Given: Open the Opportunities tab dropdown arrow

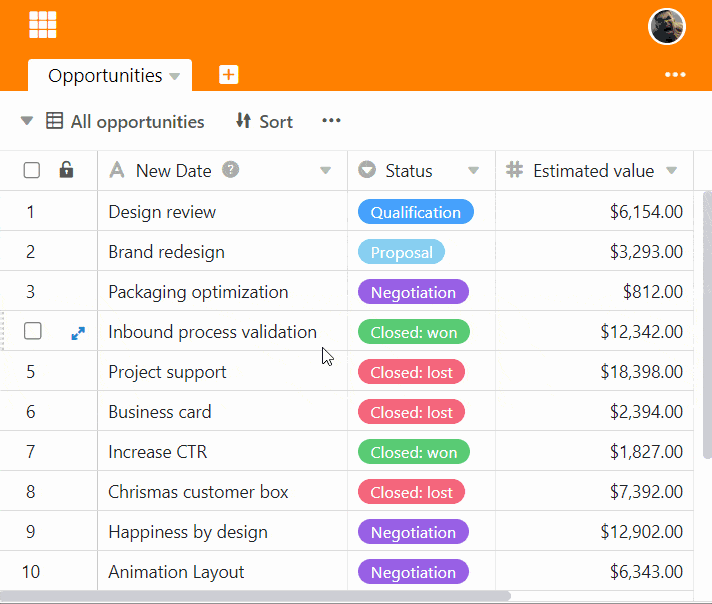Looking at the screenshot, I should (175, 77).
